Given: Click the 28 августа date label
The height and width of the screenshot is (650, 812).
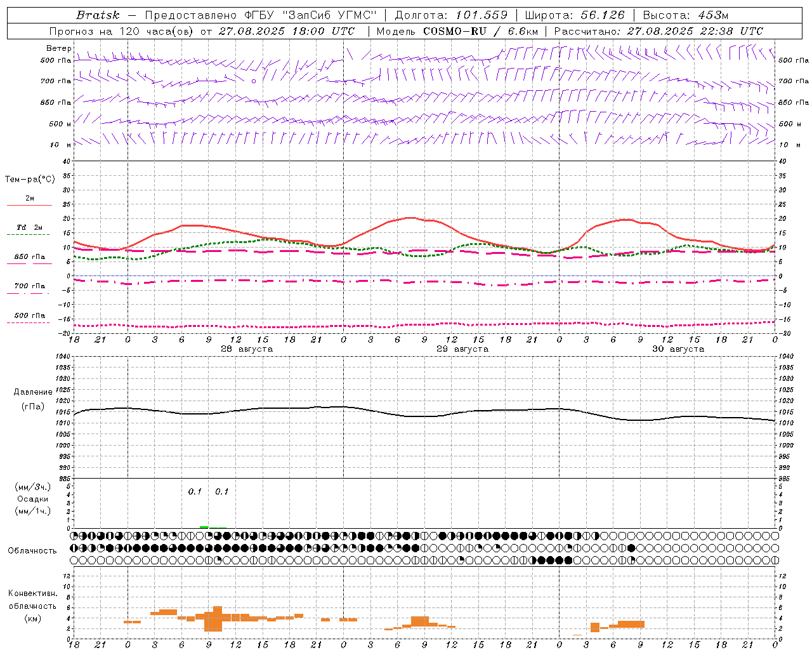Looking at the screenshot, I should 247,349.
